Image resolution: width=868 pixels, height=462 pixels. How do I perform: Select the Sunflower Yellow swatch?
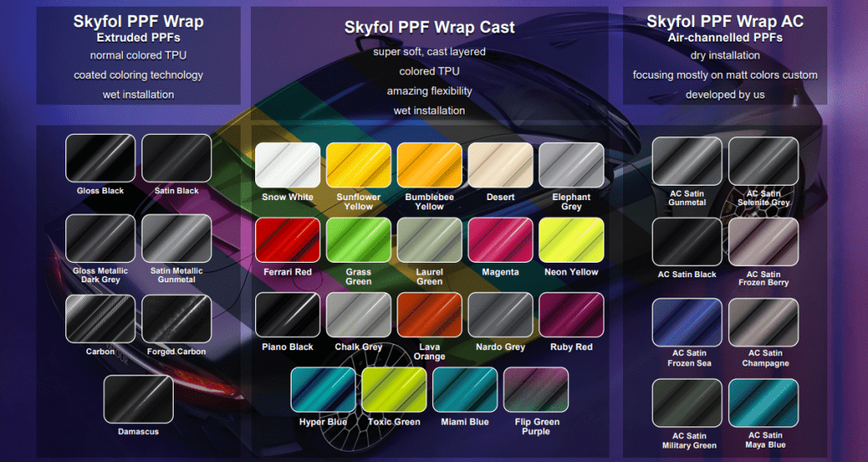[x=359, y=165]
